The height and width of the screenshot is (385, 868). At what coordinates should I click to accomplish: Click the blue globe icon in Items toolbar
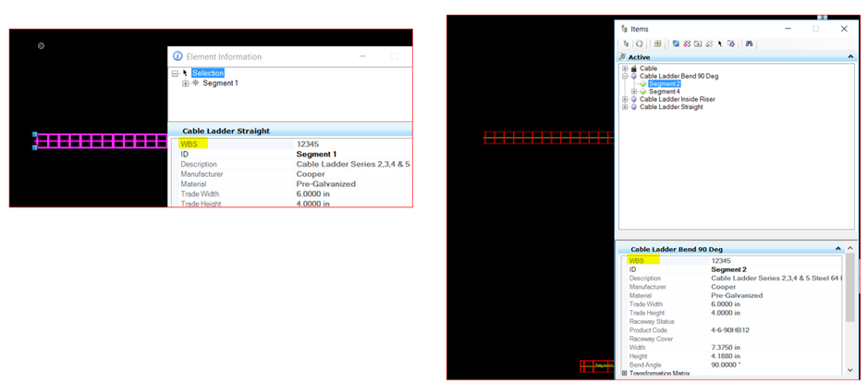click(x=676, y=43)
